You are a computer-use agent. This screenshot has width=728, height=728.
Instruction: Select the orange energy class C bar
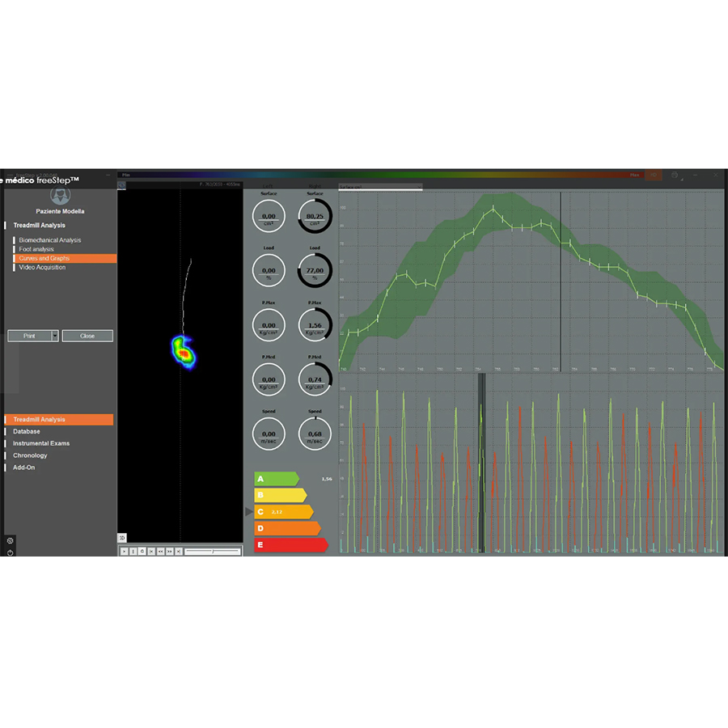(x=283, y=511)
